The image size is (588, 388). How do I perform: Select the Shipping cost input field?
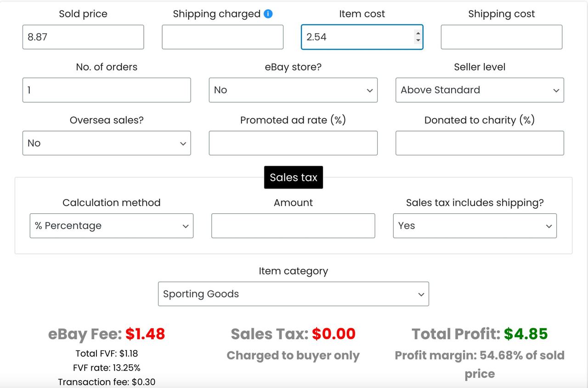pos(502,37)
